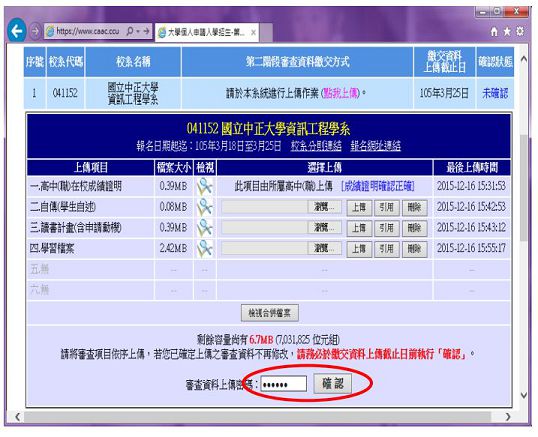Click 上傳 button in 讀書計畫 row
538x437 pixels.
[359, 228]
